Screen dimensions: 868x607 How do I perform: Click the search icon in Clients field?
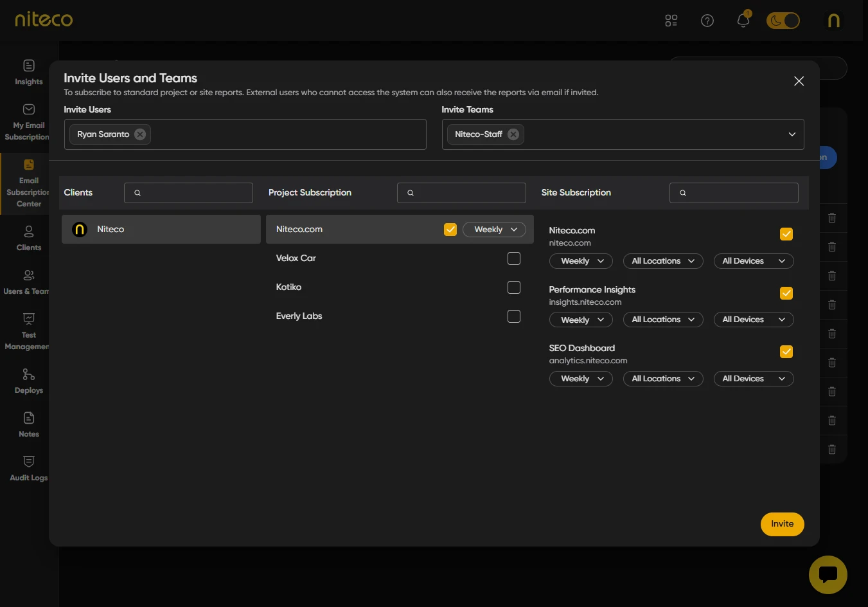coord(137,193)
